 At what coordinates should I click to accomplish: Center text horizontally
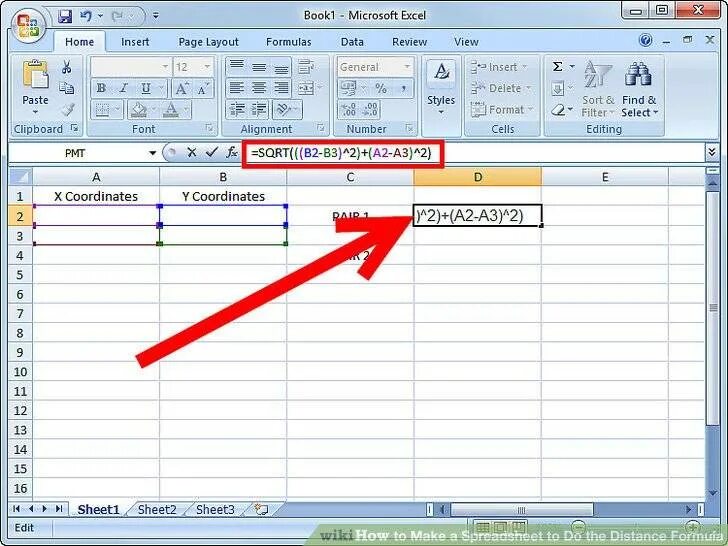[x=259, y=88]
